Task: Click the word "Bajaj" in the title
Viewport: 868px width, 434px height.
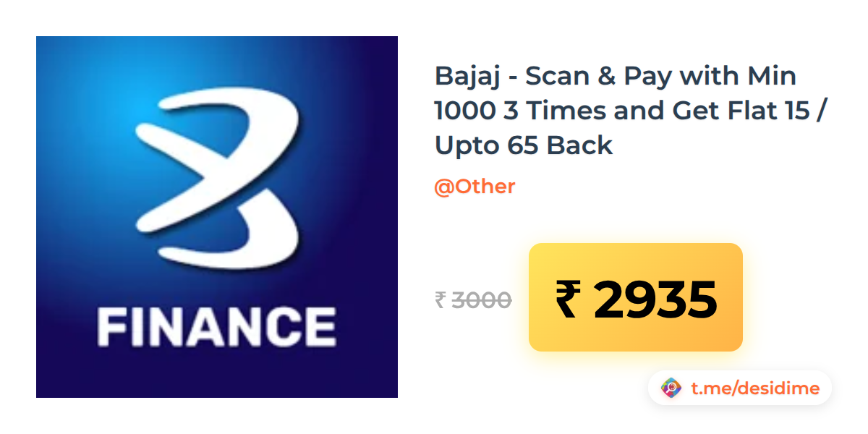Action: [x=467, y=75]
